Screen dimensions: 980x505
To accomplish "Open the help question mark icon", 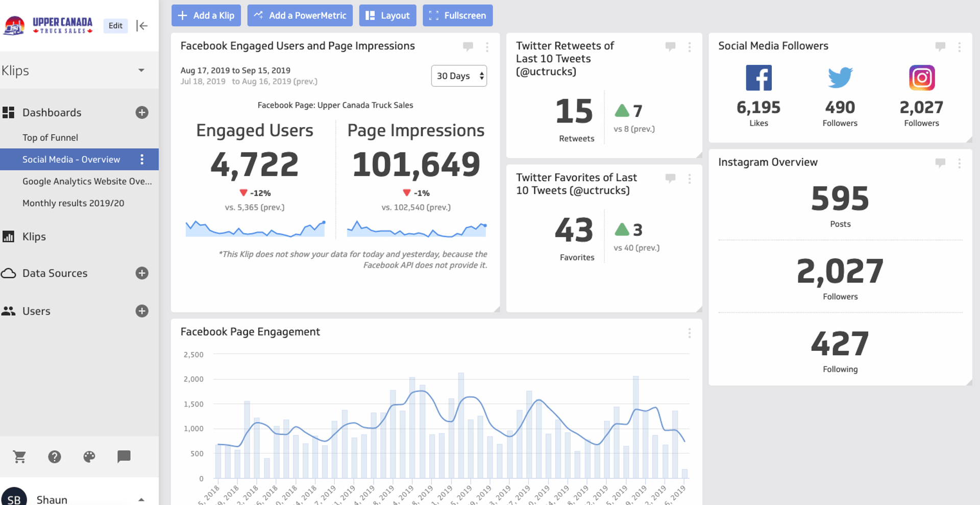I will 55,456.
